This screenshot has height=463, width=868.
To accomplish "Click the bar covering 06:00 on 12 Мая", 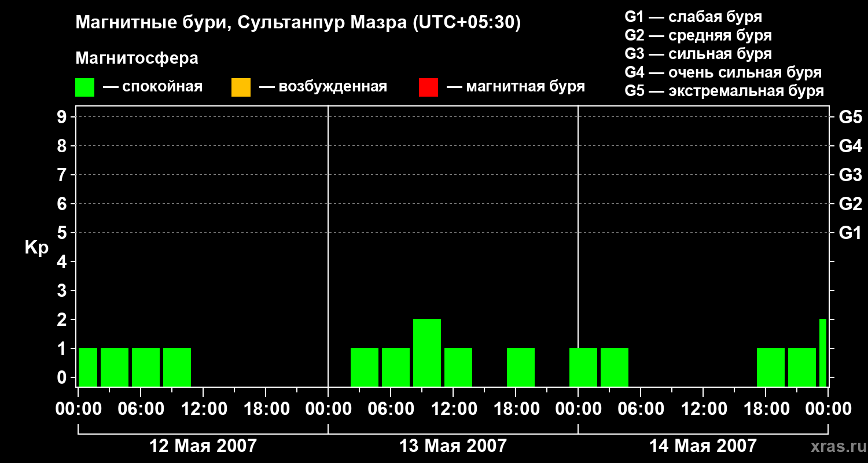I will [x=146, y=367].
